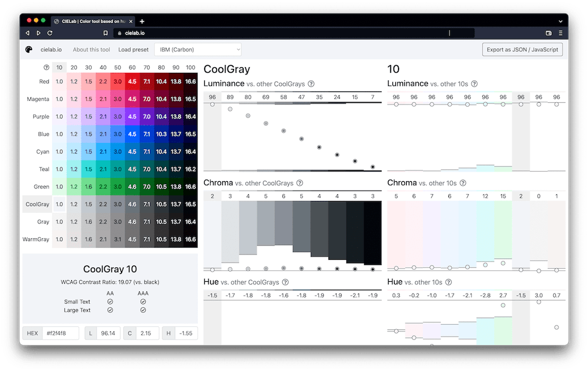588x371 pixels.
Task: Click help icon next to Luminance vs. other CoolGrays
Action: pyautogui.click(x=312, y=84)
